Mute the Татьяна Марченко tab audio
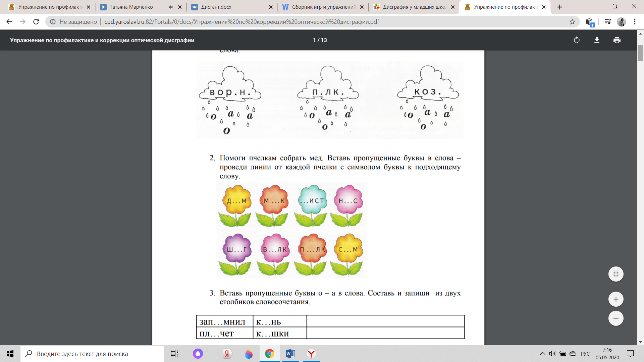Image resolution: width=644 pixels, height=362 pixels. tap(171, 7)
